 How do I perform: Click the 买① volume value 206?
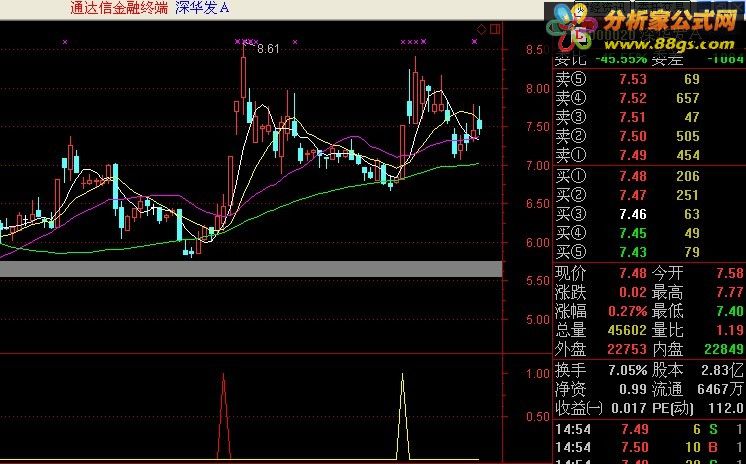(688, 176)
